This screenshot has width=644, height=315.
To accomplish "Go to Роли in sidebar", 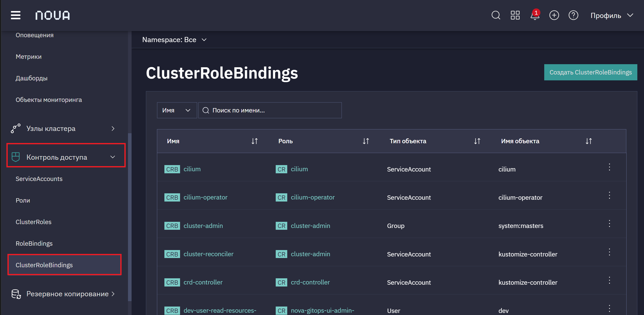I will tap(23, 201).
